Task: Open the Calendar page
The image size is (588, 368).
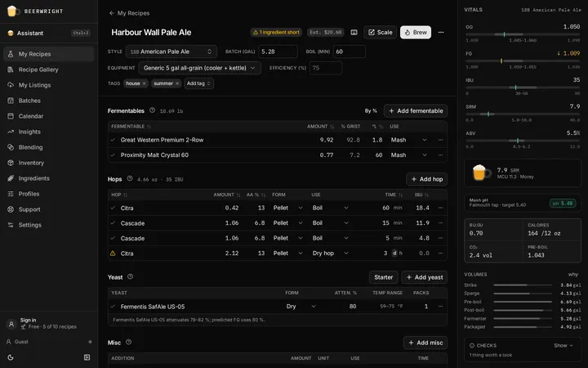Action: coord(49,116)
